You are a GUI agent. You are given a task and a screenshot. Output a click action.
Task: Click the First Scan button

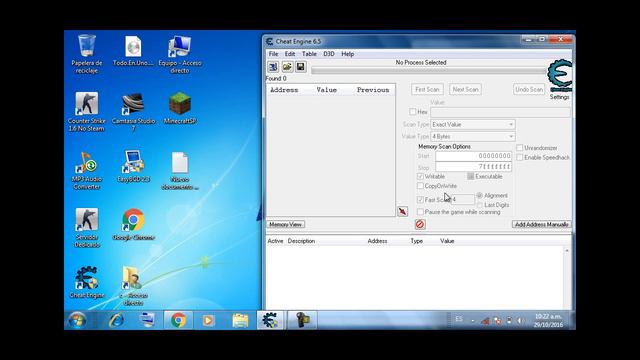pos(427,89)
